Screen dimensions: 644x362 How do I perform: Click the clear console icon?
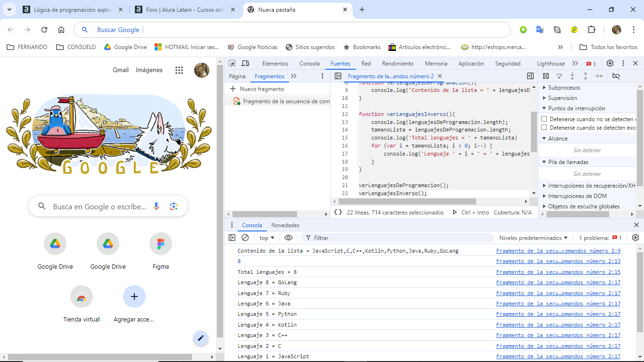tap(245, 238)
